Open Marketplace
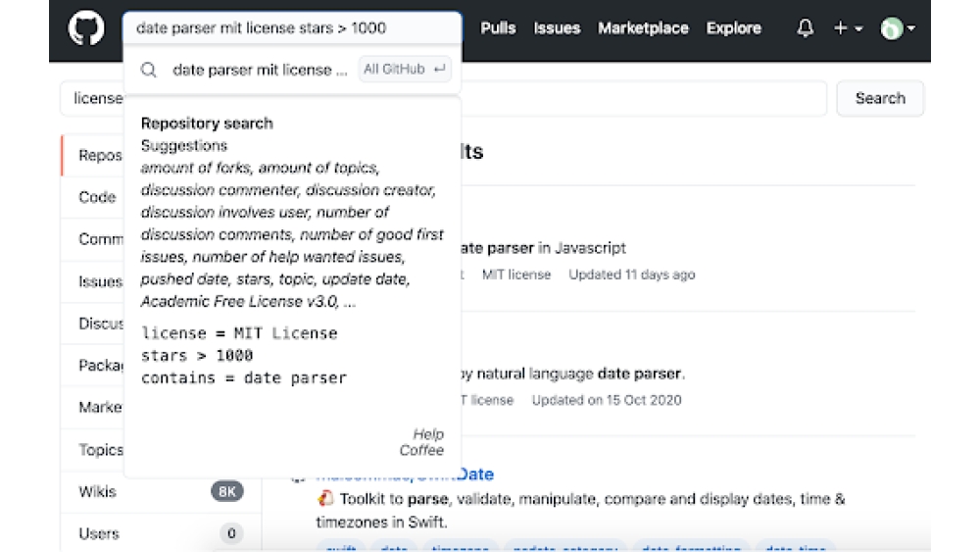The width and height of the screenshot is (980, 552). [x=643, y=28]
